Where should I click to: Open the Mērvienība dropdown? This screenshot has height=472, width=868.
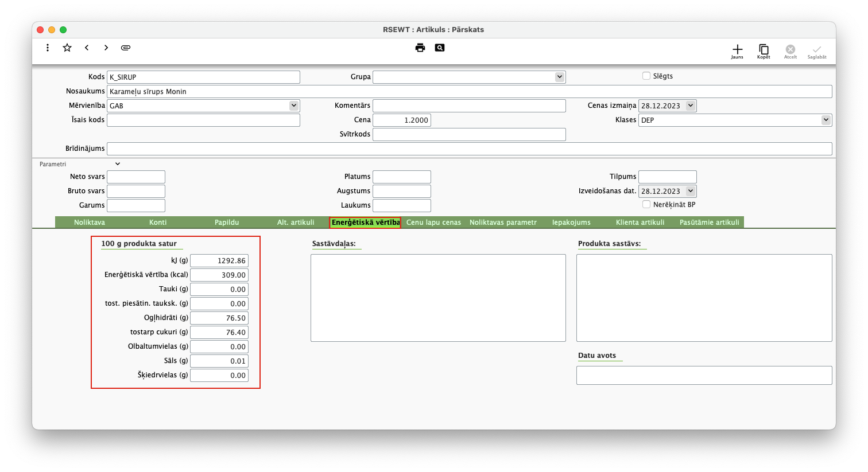[x=294, y=106]
